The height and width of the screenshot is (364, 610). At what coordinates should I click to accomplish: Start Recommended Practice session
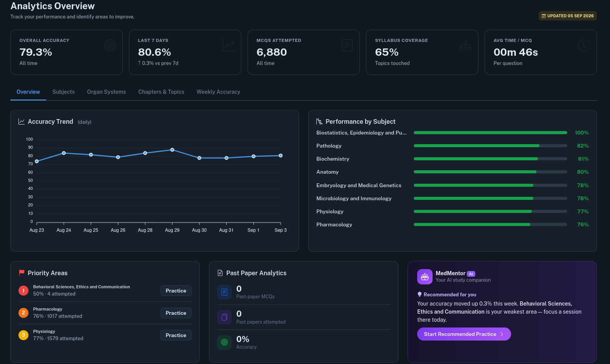point(464,334)
